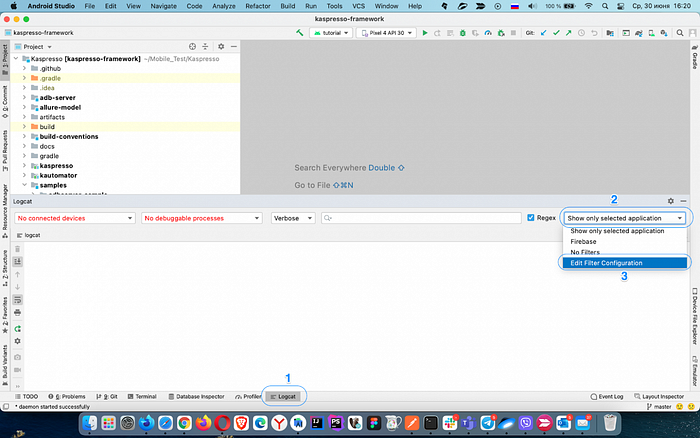Expand the .github folder

point(24,68)
